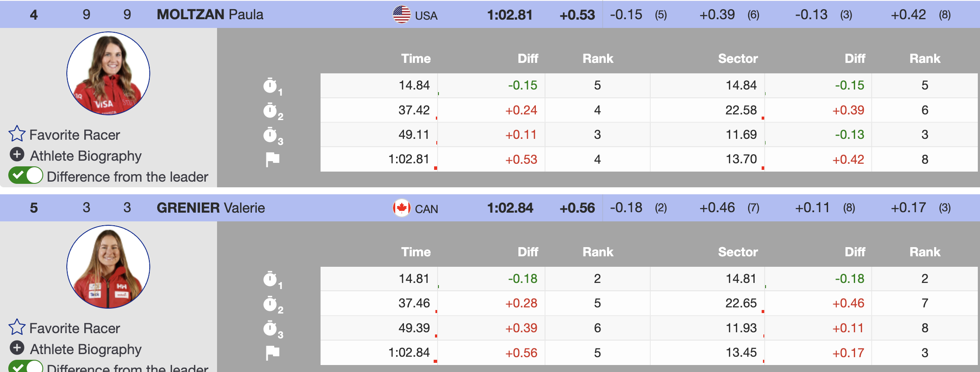The image size is (980, 372).
Task: Mark Grenier as Favorite Racer star
Action: tap(17, 327)
